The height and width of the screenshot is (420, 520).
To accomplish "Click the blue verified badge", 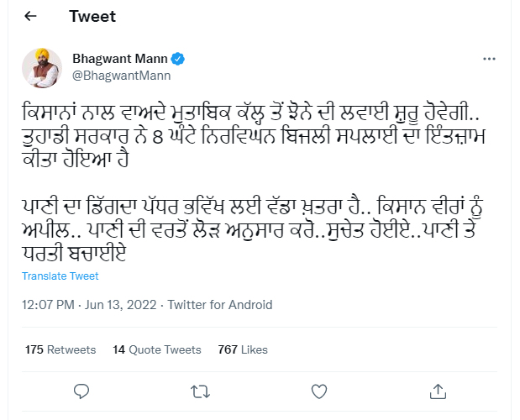I will [179, 60].
